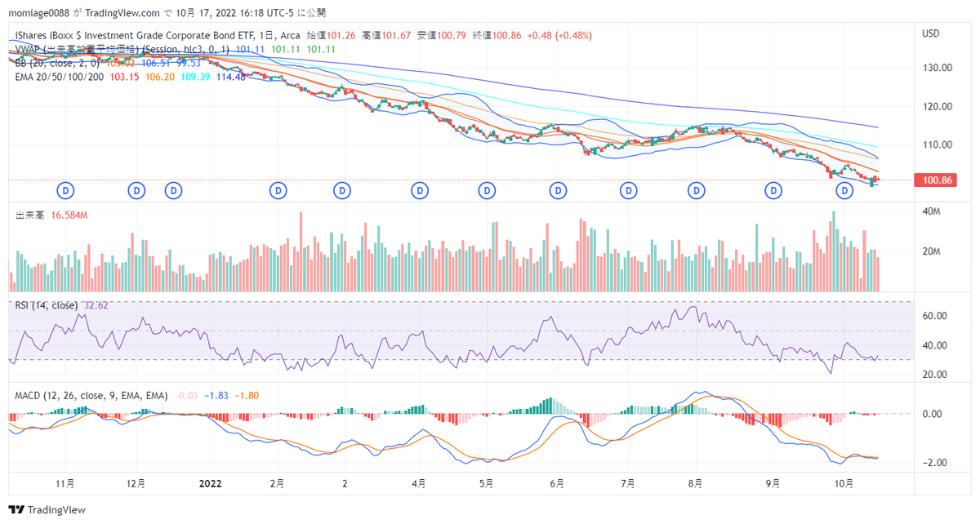Click low value 安値 100.79

(x=441, y=36)
